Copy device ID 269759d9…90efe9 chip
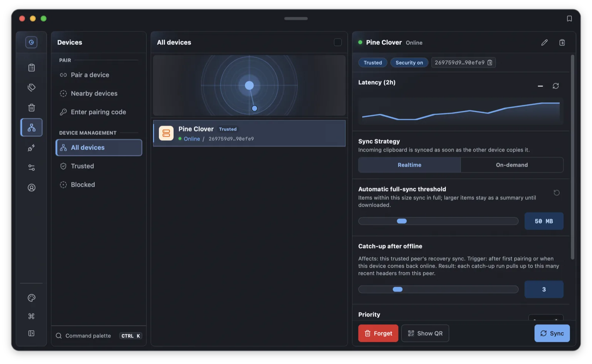The height and width of the screenshot is (364, 592). point(463,62)
